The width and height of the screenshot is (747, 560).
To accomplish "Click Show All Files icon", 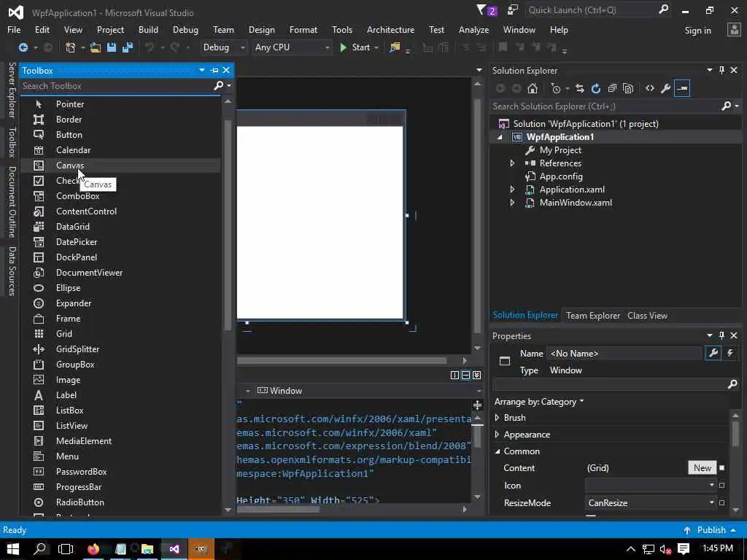I will [x=628, y=88].
